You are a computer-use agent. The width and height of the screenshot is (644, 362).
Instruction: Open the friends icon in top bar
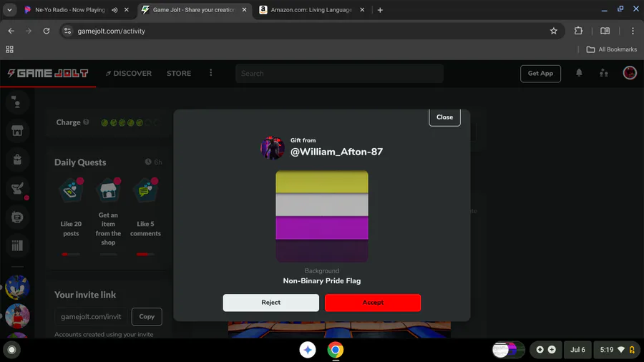pos(603,73)
